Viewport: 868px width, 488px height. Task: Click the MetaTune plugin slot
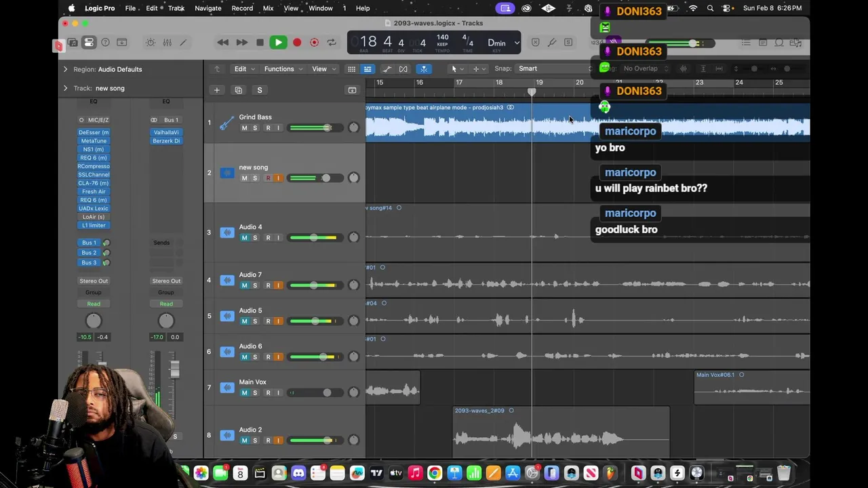[94, 141]
